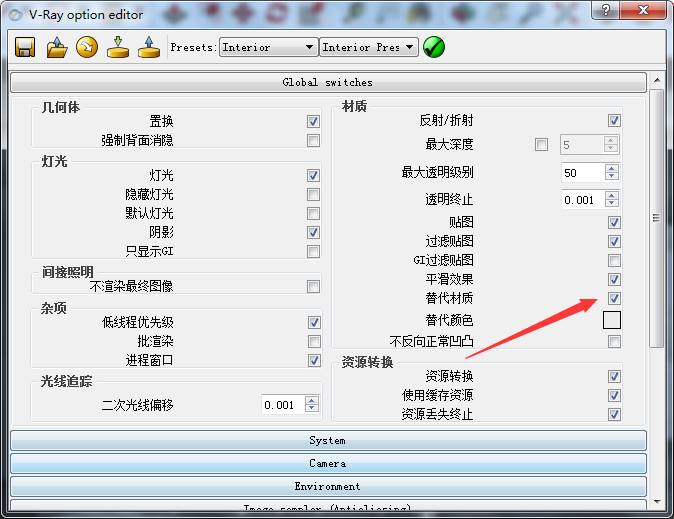Screen dimensions: 674x519
Task: Open the Interior presets category dropdown
Action: click(267, 47)
